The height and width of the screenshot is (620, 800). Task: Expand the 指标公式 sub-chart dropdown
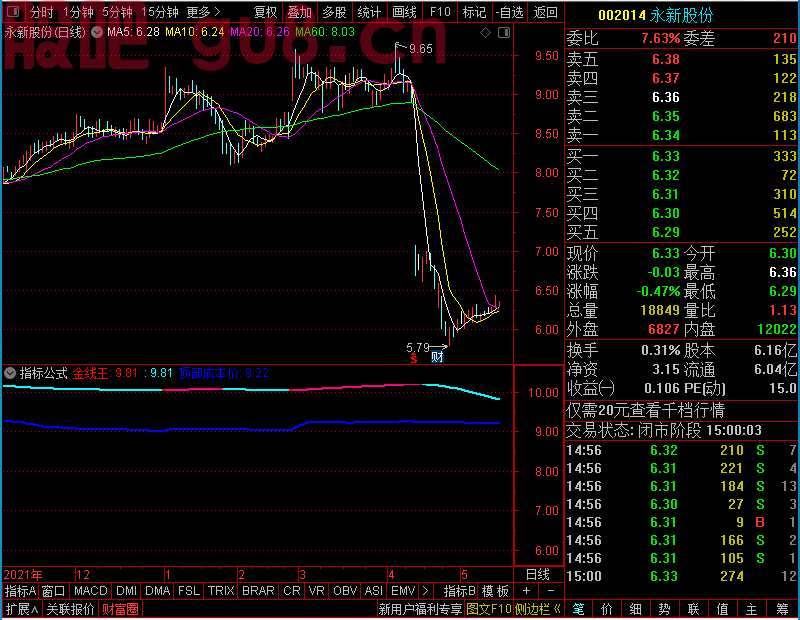[10, 373]
